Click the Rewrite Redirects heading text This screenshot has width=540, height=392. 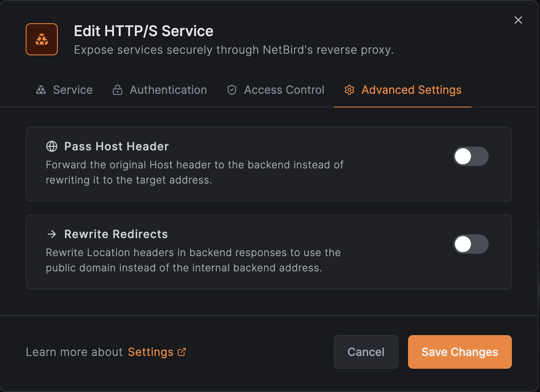point(116,234)
